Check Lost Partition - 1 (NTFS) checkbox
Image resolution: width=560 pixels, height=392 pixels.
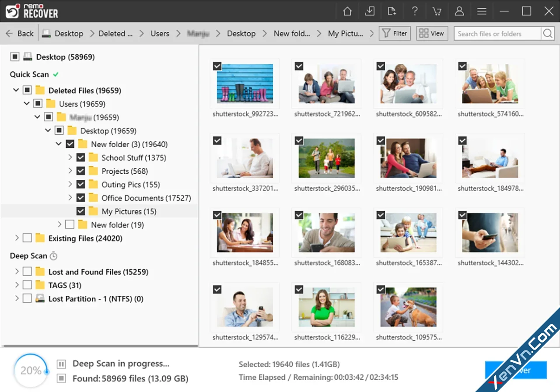point(27,299)
